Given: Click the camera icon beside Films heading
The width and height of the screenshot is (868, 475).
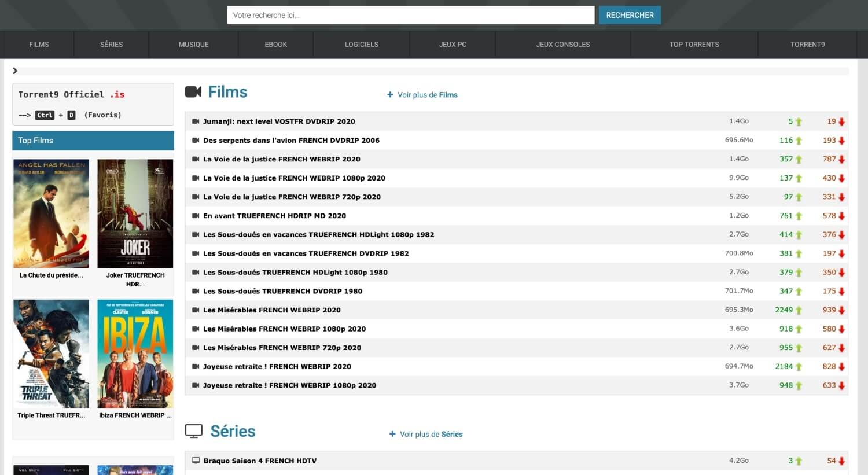Looking at the screenshot, I should (193, 92).
